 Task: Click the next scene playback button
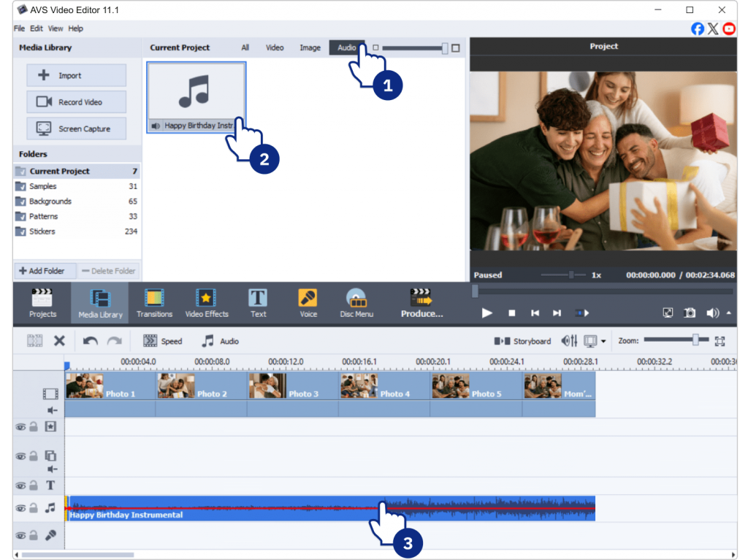pos(582,313)
